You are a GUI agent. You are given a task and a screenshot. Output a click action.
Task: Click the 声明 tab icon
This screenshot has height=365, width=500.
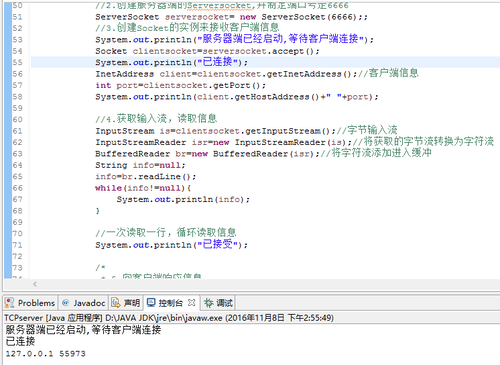[116, 303]
